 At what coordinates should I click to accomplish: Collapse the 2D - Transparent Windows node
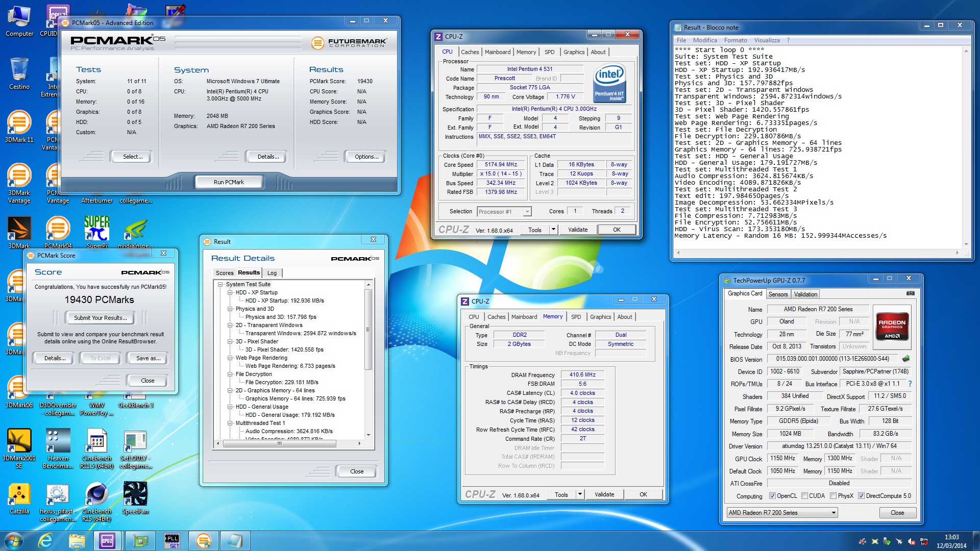(x=230, y=325)
